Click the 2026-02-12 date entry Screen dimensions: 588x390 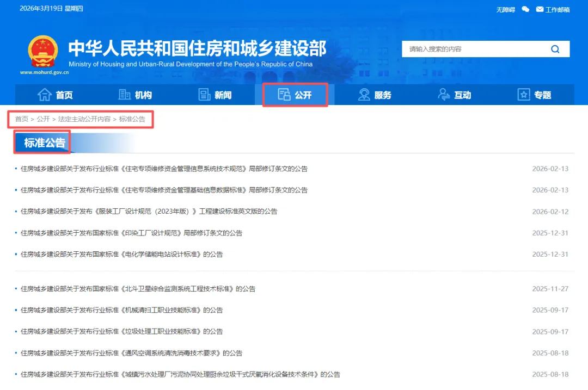coord(550,212)
